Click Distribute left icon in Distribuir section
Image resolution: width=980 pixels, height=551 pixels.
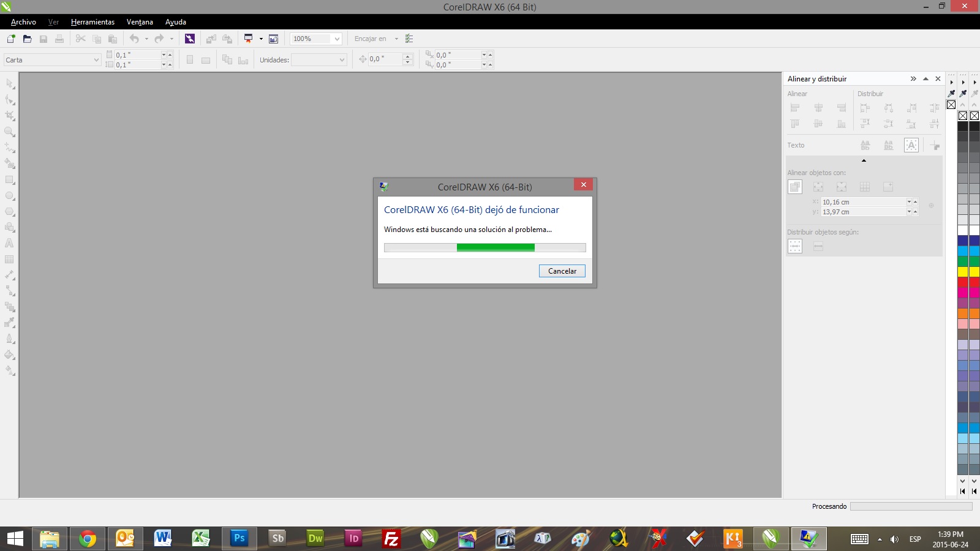865,108
